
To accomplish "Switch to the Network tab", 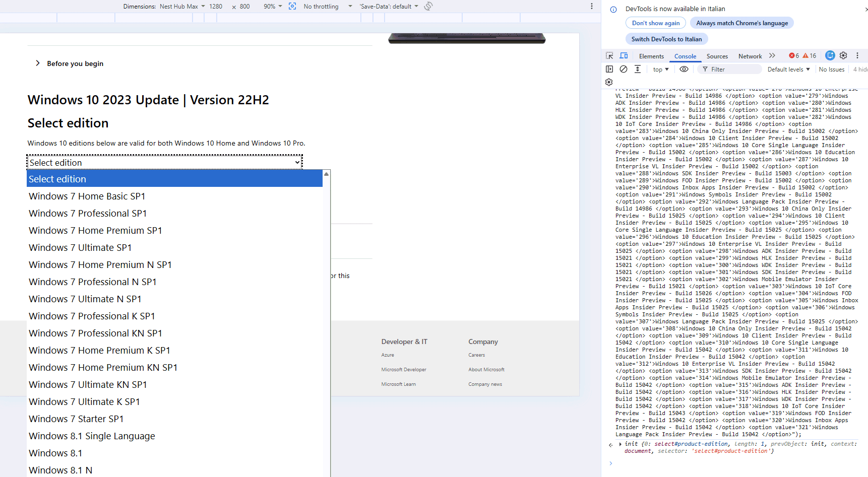I will (750, 56).
